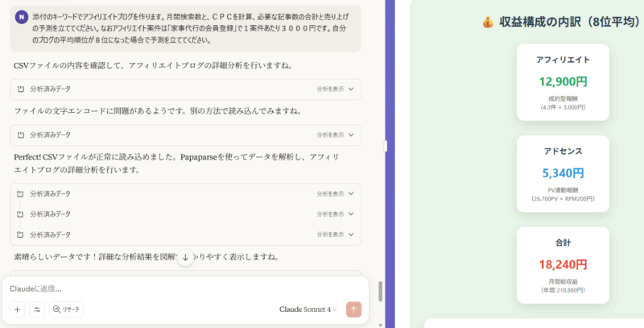This screenshot has height=328, width=644.
Task: Select the アドセンス 5,340円 revenue card
Action: [563, 173]
